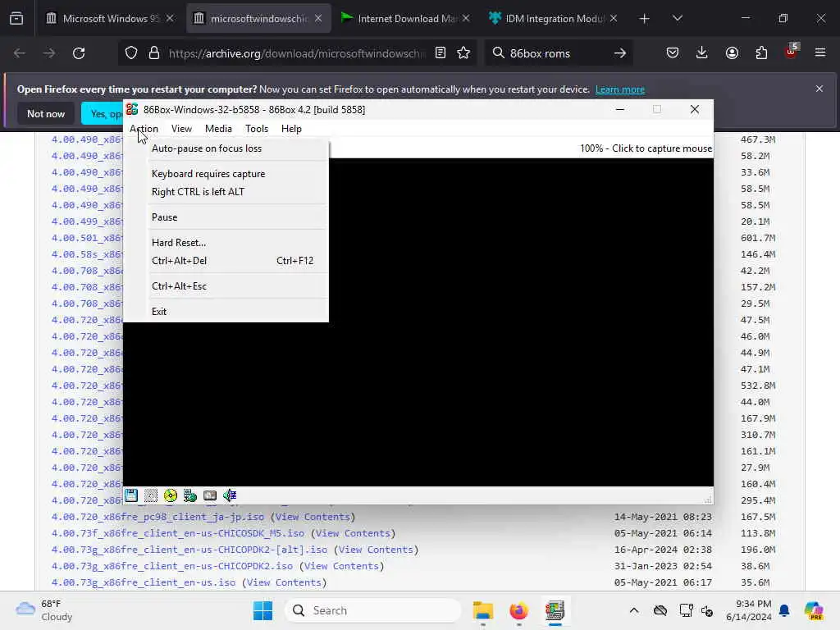This screenshot has height=630, width=840.
Task: Open notifications bell in system tray
Action: [x=784, y=610]
